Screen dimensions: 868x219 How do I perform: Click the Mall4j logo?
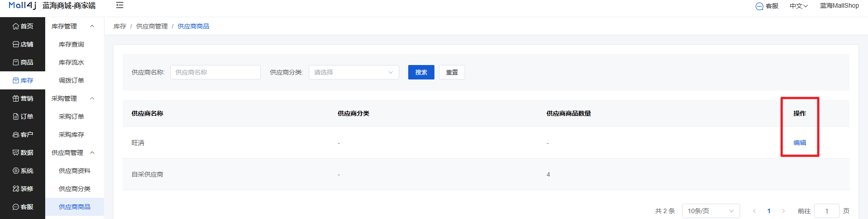[22, 5]
